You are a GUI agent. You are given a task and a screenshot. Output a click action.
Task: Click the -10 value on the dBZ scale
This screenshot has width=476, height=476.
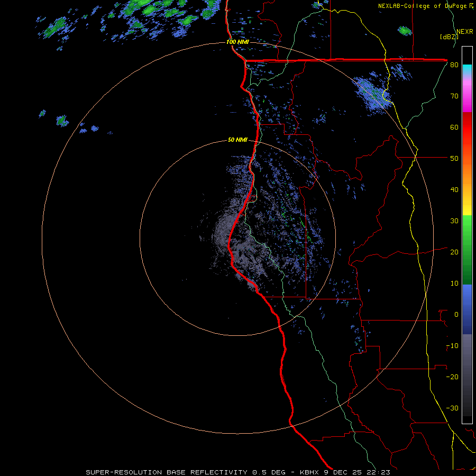pos(452,346)
